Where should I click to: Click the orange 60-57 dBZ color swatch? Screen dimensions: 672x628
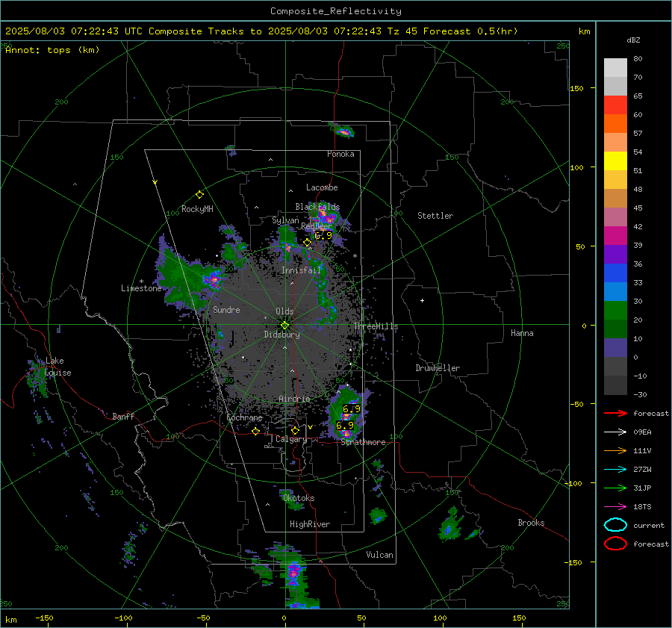(x=615, y=124)
